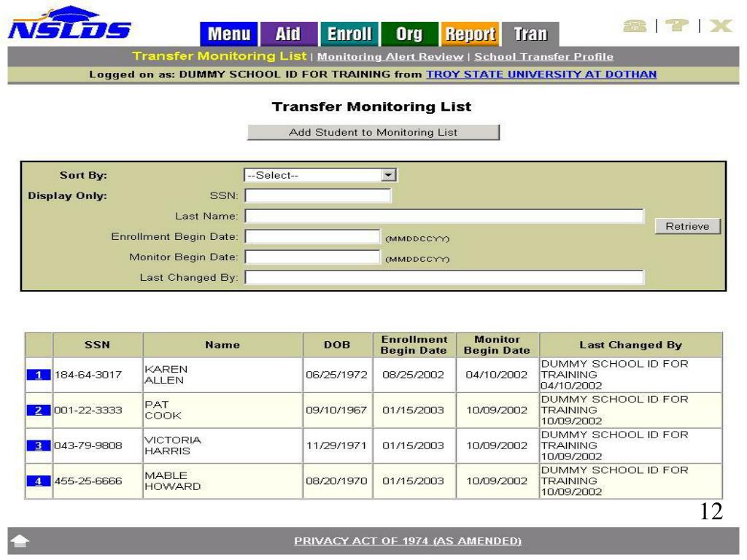Screen dimensions: 747x560
Task: Select Transfer Monitoring List sub-navigation item
Action: [x=219, y=56]
